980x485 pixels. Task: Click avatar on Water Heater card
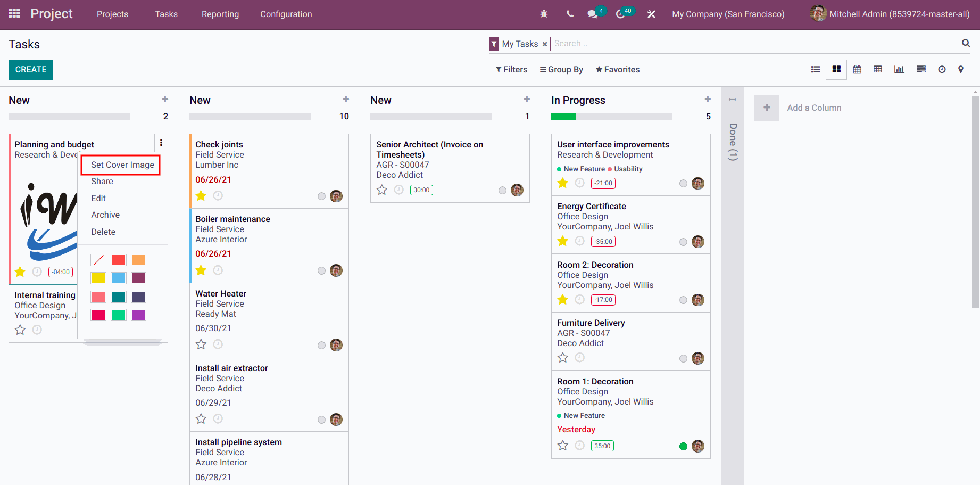tap(336, 345)
